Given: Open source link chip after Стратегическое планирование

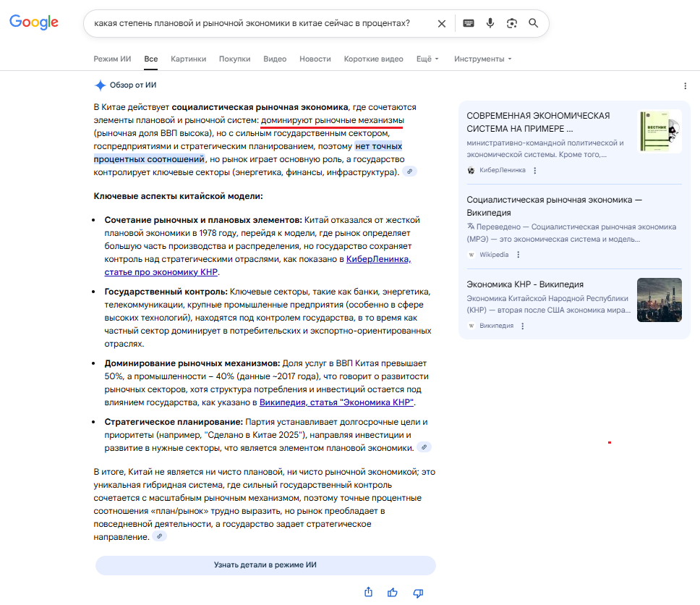Looking at the screenshot, I should click(424, 447).
